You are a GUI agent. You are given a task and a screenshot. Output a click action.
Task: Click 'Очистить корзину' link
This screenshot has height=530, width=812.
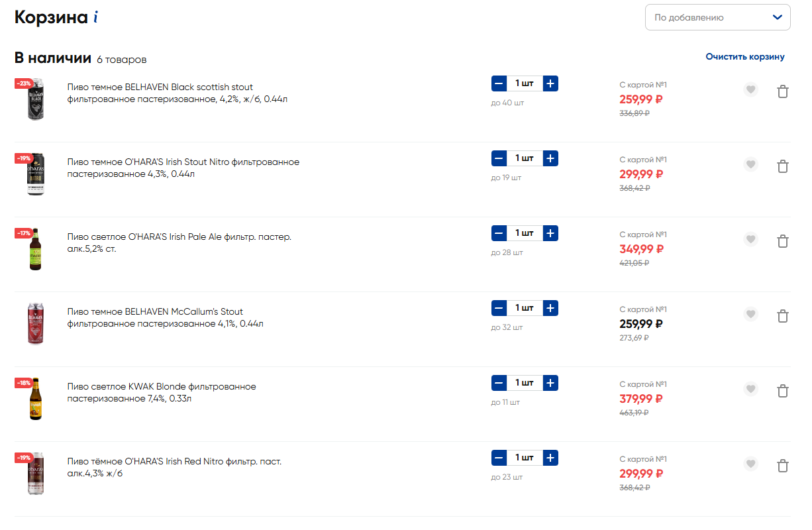coord(745,57)
